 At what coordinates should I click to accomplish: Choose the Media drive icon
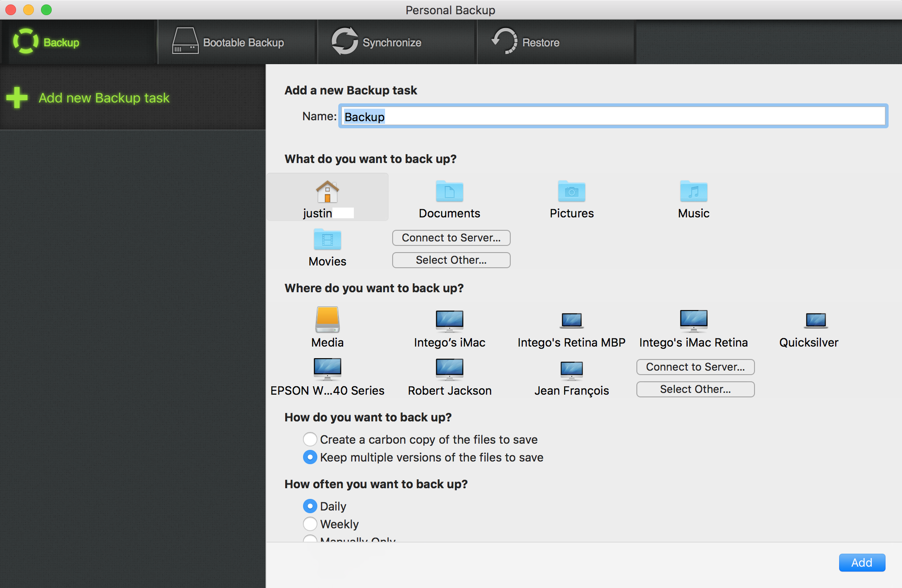click(x=328, y=319)
